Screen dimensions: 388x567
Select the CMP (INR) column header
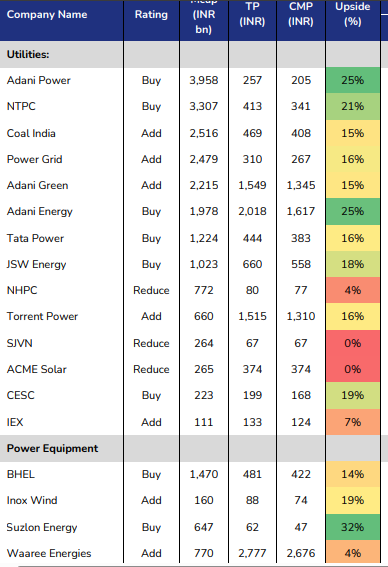click(x=301, y=14)
